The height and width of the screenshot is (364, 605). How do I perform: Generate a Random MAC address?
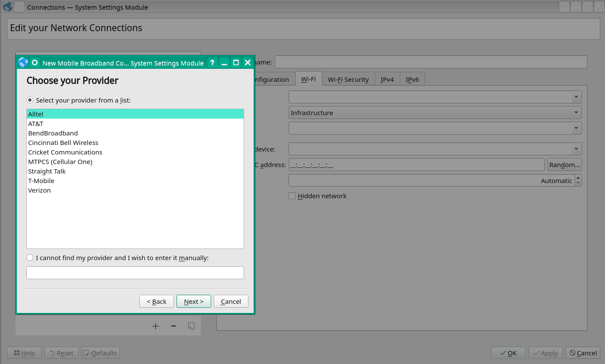(564, 164)
